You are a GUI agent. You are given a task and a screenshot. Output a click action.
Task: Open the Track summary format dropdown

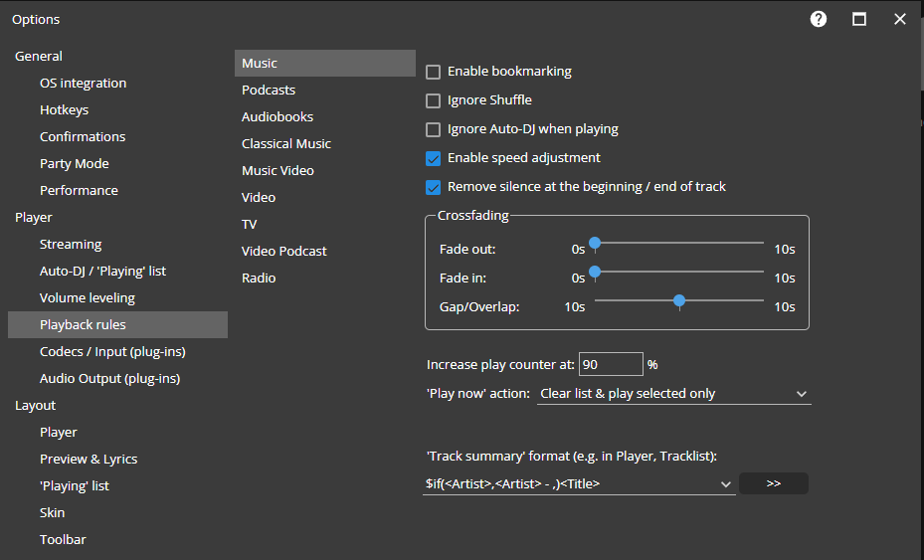coord(579,484)
